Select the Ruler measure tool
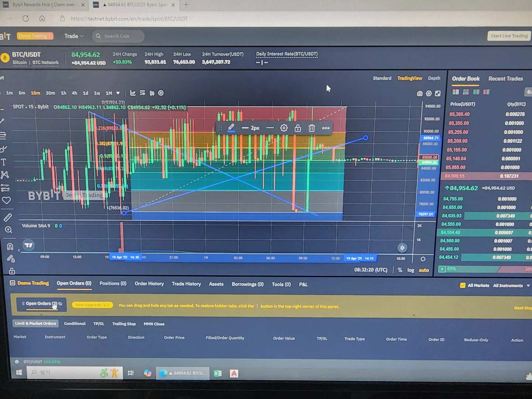Viewport: 532px width, 399px height. (7, 218)
